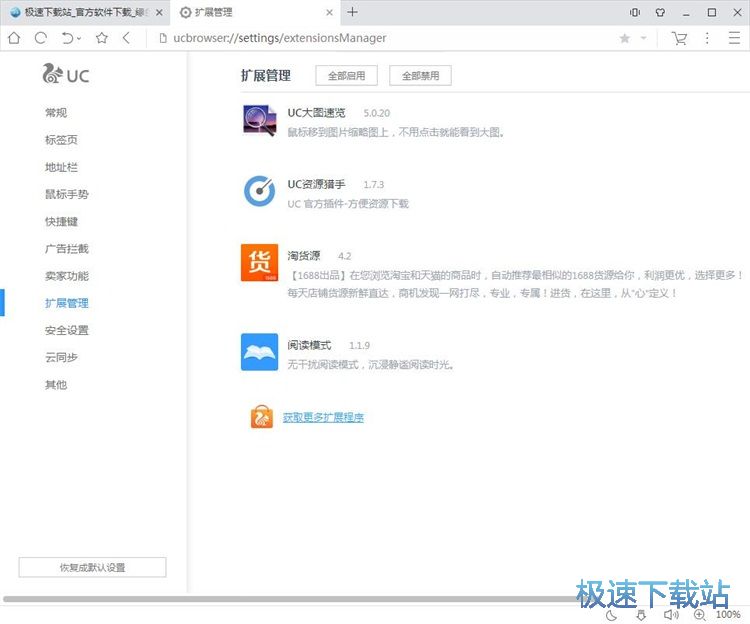
Task: Open 卖家功能 settings
Action: [x=66, y=276]
